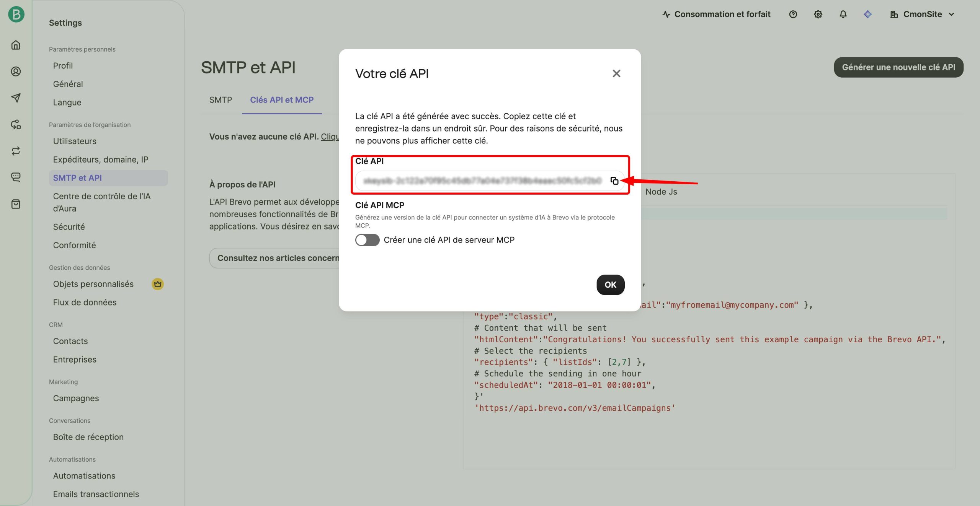Open conversations chat icon in sidebar
The height and width of the screenshot is (506, 980).
point(16,177)
